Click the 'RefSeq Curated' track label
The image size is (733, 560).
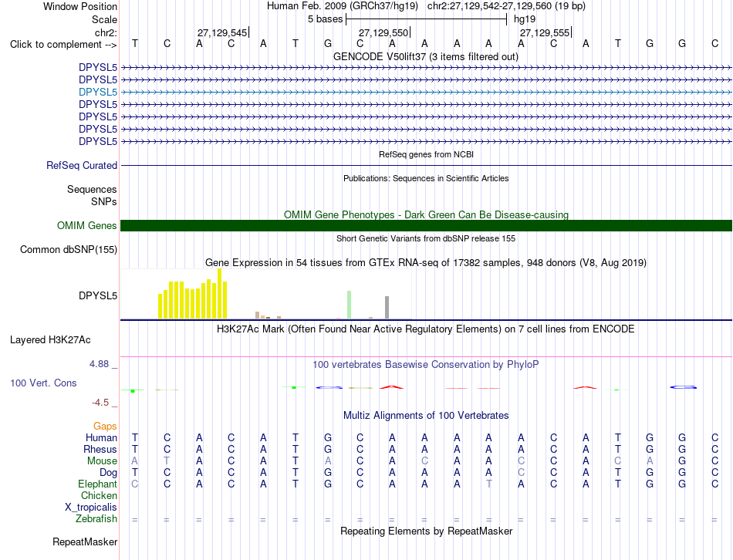point(82,166)
